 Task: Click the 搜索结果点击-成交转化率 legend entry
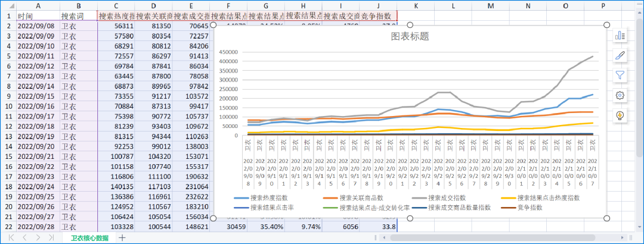point(366,208)
